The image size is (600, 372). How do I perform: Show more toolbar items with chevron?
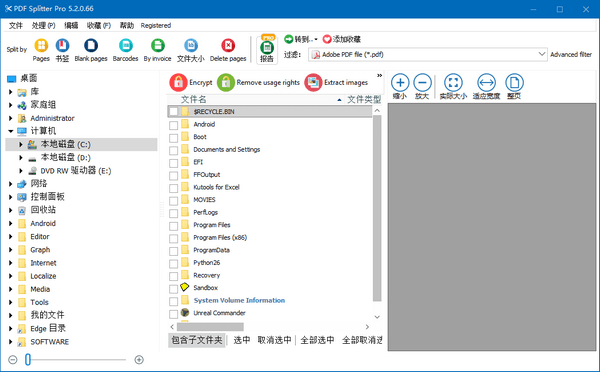379,75
